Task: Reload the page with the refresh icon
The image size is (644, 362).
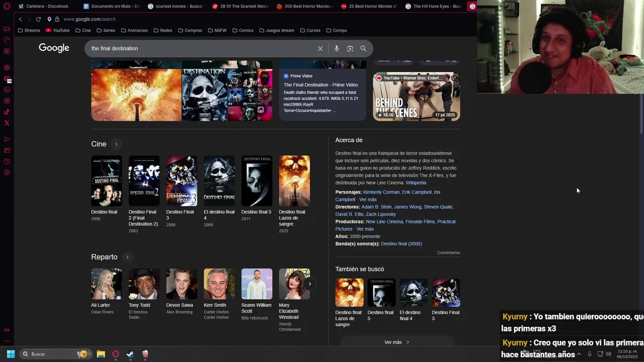Action: pyautogui.click(x=38, y=19)
